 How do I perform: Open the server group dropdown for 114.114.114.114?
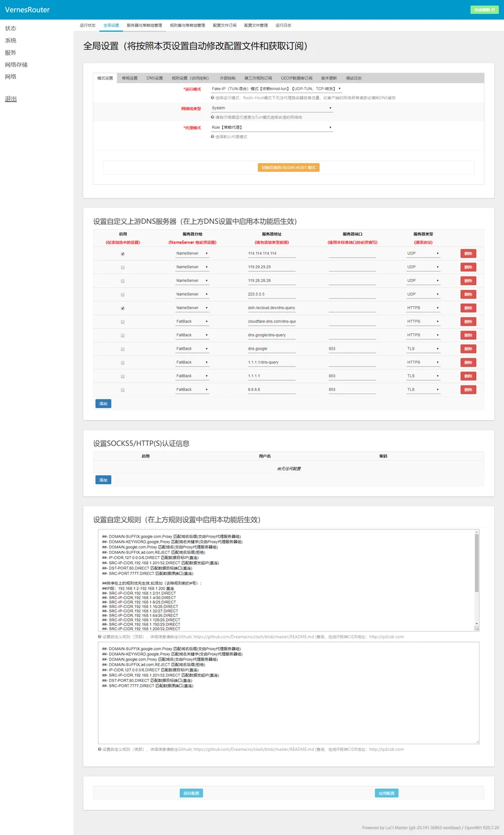click(192, 253)
